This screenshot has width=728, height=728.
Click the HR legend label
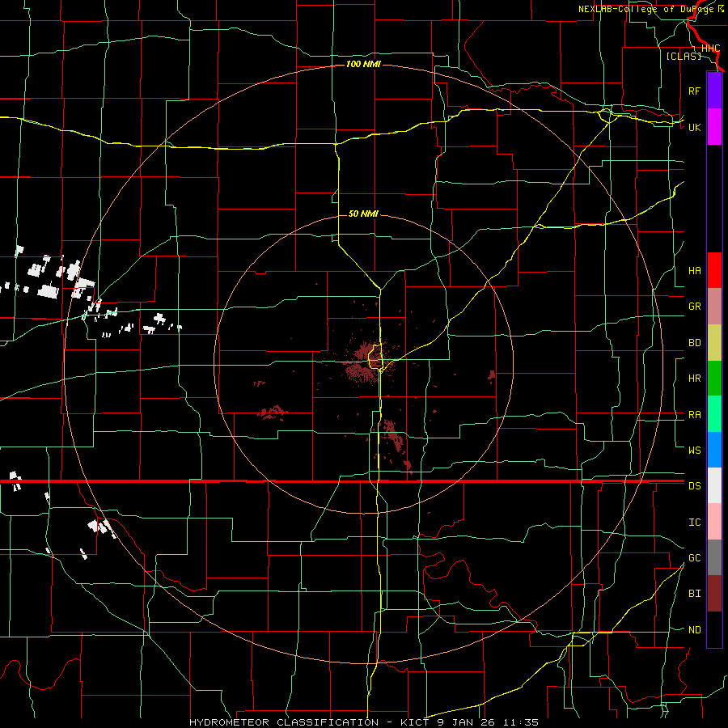pos(694,379)
